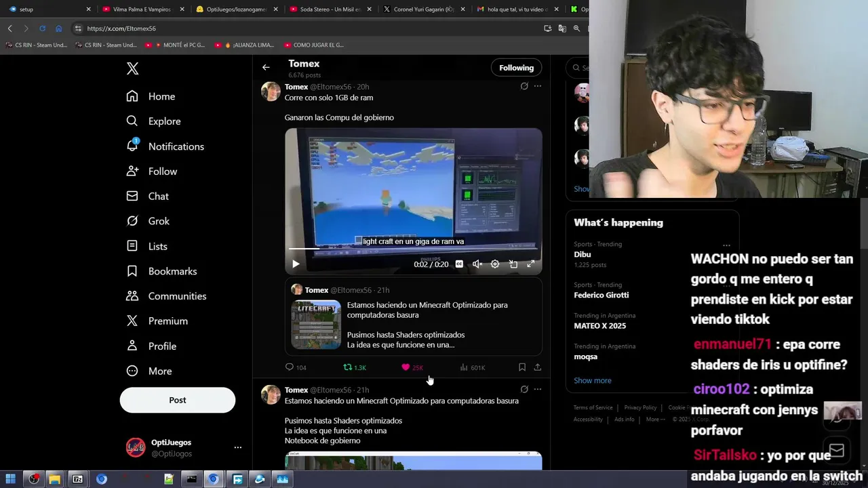Click the video progress bar
The image size is (868, 488).
413,249
